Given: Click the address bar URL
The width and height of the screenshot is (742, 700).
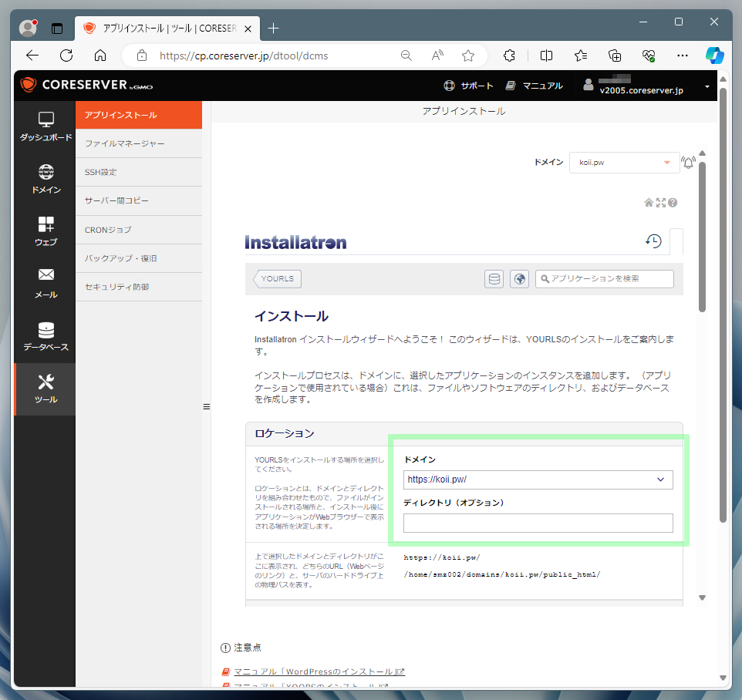Looking at the screenshot, I should coord(244,56).
